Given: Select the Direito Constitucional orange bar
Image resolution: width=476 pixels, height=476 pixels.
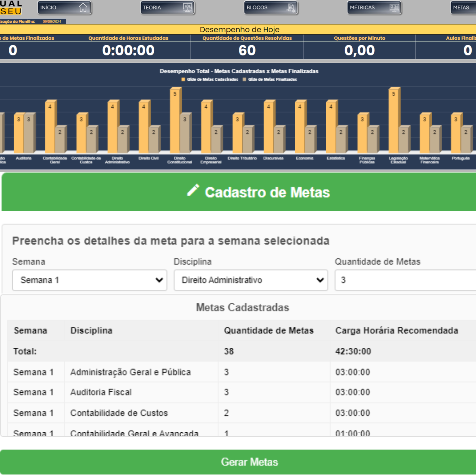Looking at the screenshot, I should [x=175, y=120].
